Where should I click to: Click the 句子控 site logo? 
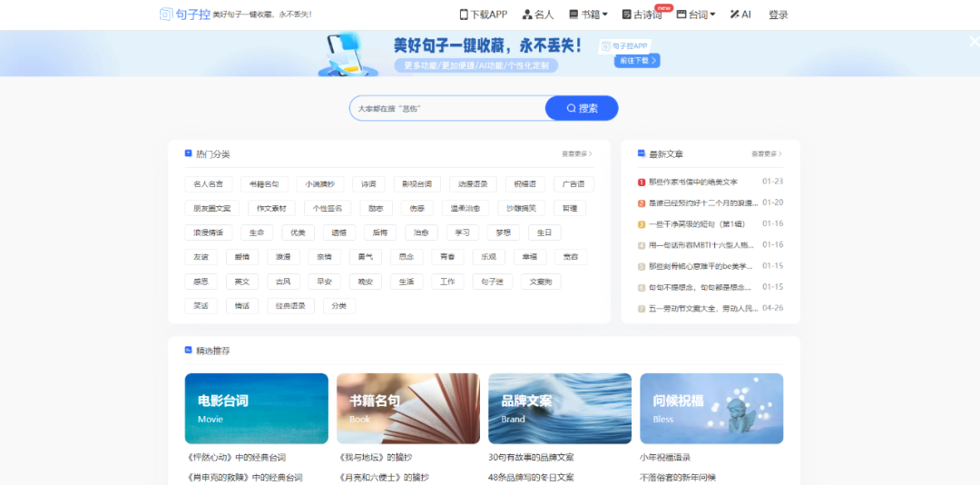185,15
